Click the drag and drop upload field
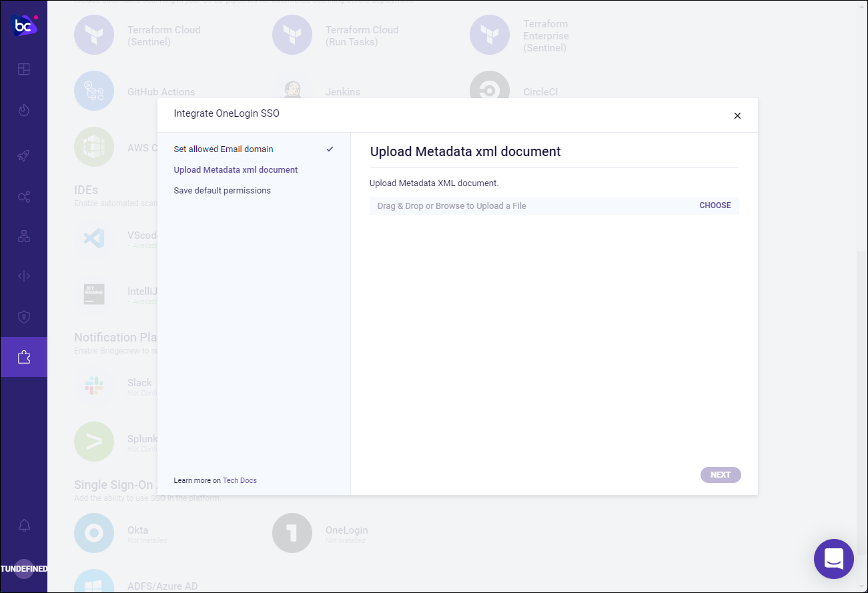Screen dimensions: 868x593 pos(554,205)
